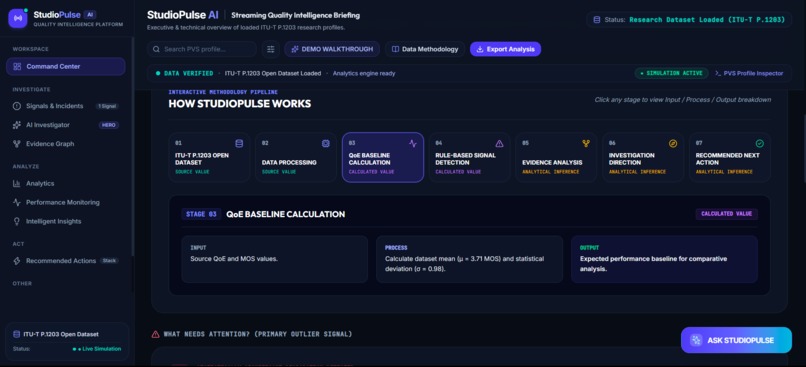Open Intelligent Insights section
The image size is (806, 367).
pyautogui.click(x=66, y=222)
